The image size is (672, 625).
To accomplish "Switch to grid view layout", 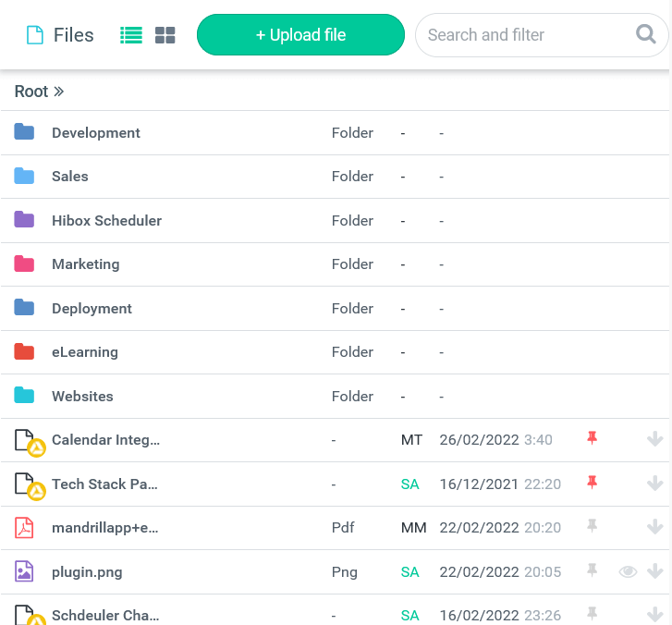I will click(165, 35).
